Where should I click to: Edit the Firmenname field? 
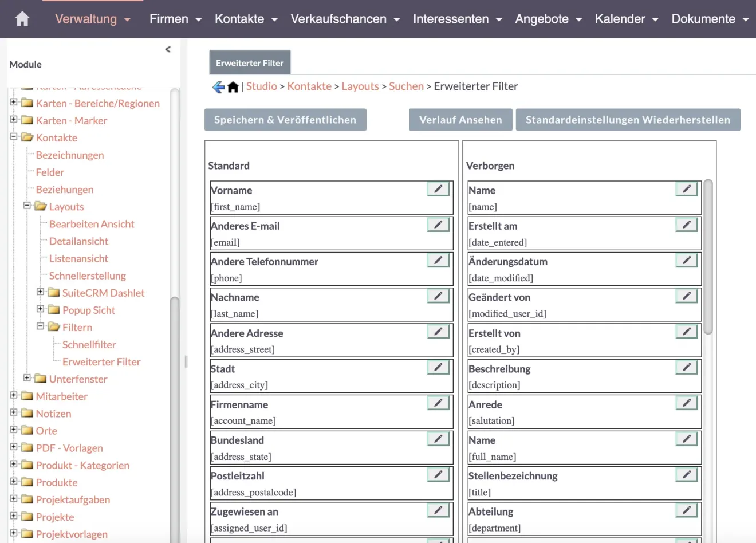pos(438,403)
